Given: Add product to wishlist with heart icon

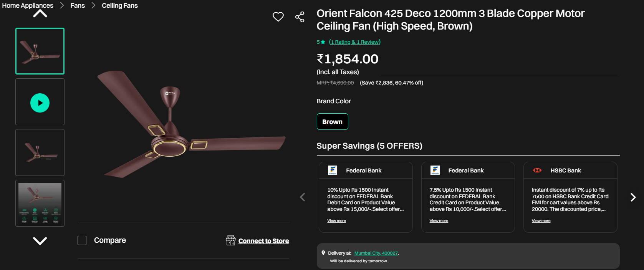Looking at the screenshot, I should (x=278, y=17).
